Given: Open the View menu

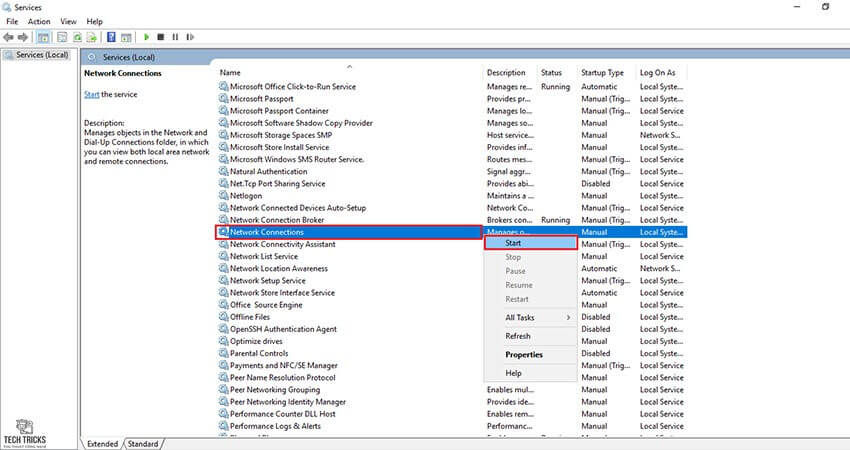Looking at the screenshot, I should 68,22.
